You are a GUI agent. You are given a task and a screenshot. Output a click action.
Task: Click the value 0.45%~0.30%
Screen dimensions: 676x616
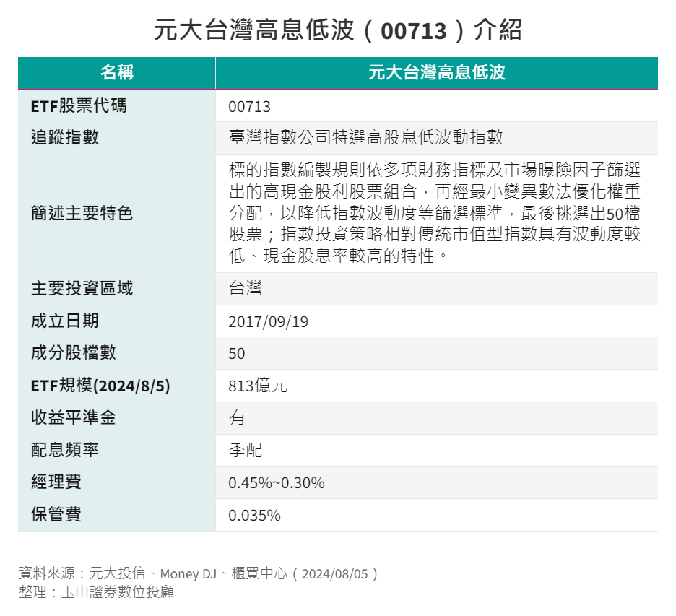pos(277,483)
